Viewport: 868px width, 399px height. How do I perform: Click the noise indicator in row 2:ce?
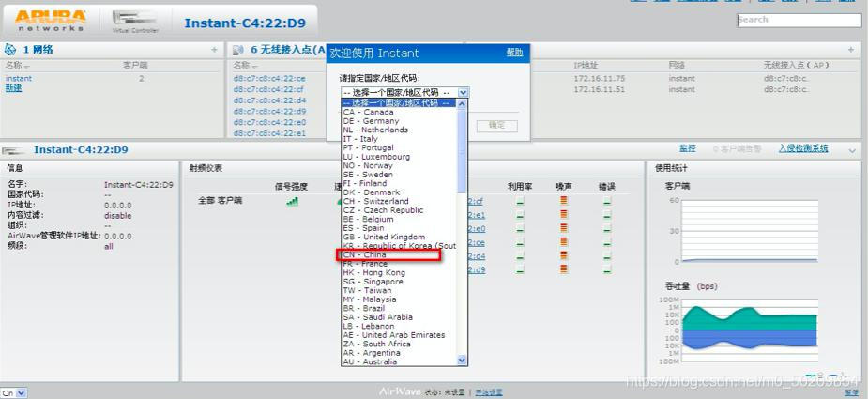coord(564,241)
